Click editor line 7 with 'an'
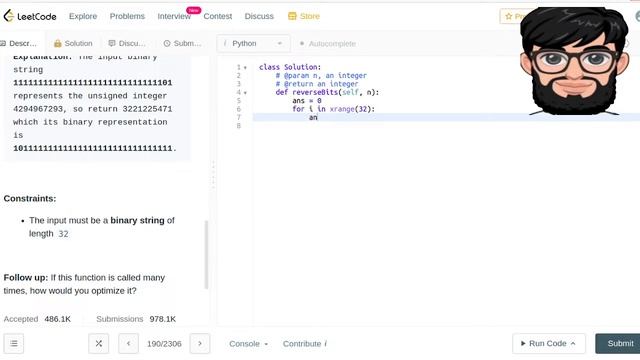 (446, 118)
